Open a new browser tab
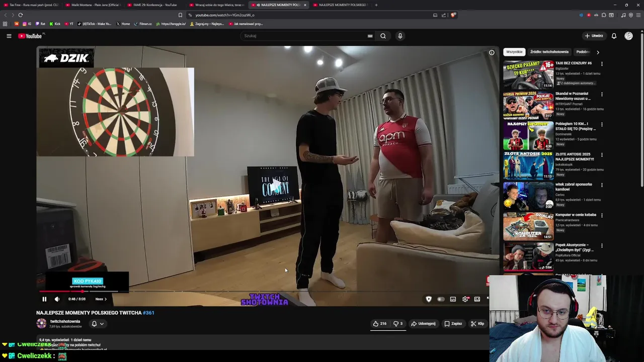644x362 pixels. (376, 5)
